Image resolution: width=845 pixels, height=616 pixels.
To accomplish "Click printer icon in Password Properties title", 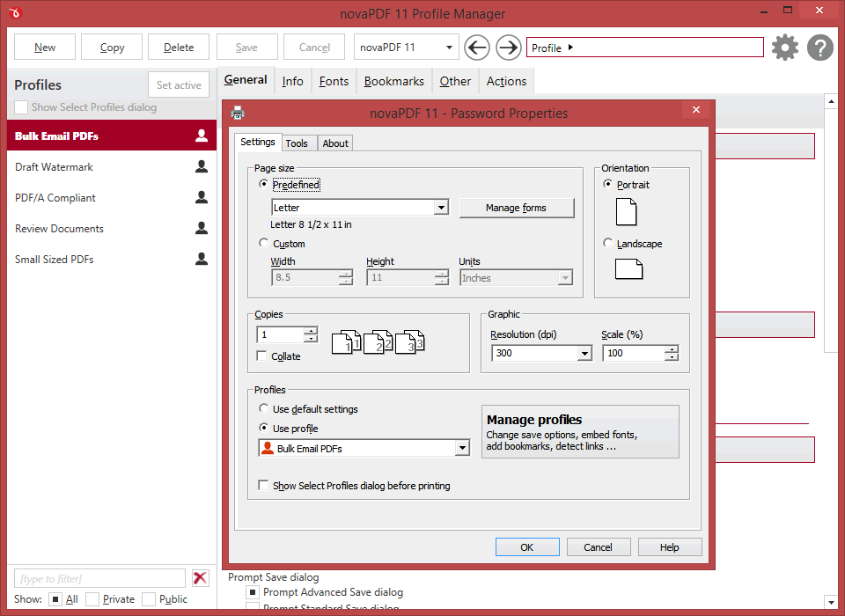I will click(238, 114).
